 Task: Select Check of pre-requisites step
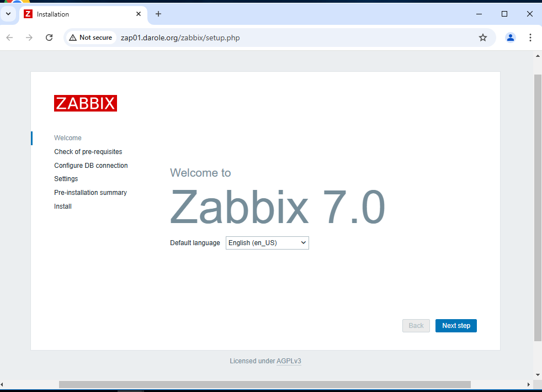pos(88,152)
